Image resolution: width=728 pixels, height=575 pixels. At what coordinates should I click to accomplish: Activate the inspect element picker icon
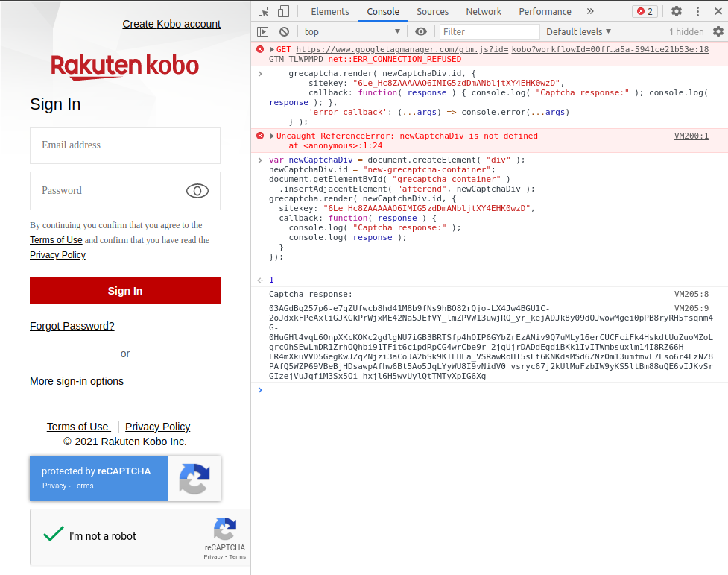(x=263, y=12)
